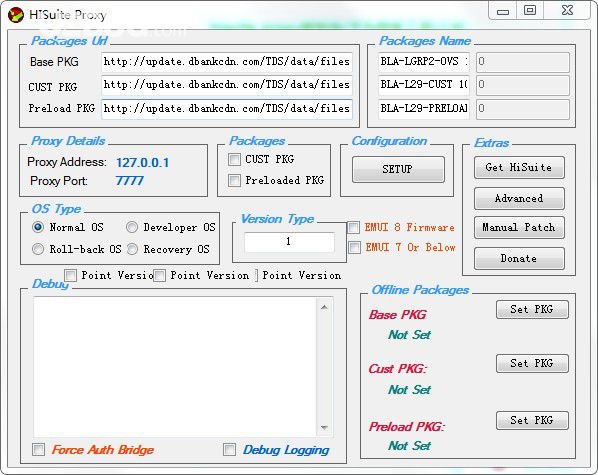Viewport: 598px width, 475px height.
Task: Minimize the HiSuite Proxy window
Action: 503,10
